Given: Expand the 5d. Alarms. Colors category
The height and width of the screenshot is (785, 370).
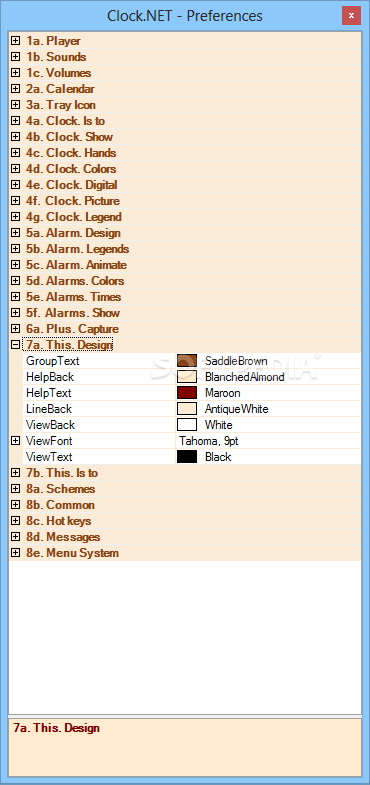Looking at the screenshot, I should (x=16, y=281).
